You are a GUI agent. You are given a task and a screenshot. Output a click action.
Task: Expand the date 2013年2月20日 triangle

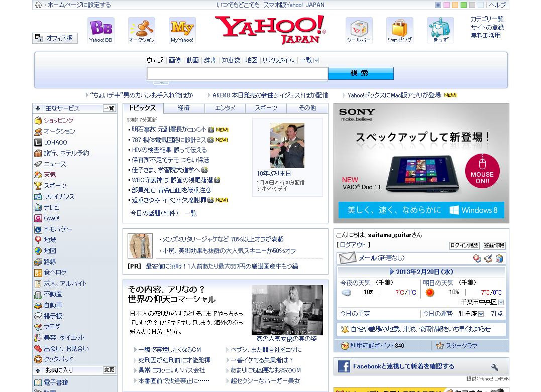click(x=392, y=272)
